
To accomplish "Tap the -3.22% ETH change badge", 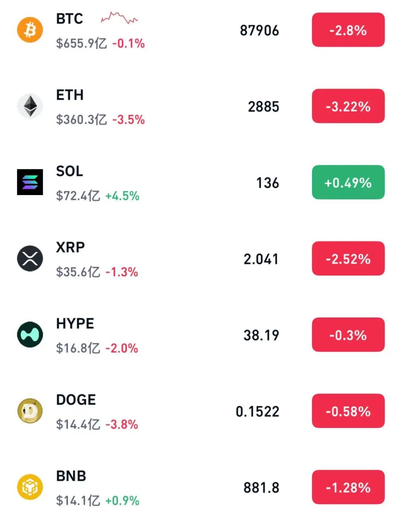I will coord(348,106).
